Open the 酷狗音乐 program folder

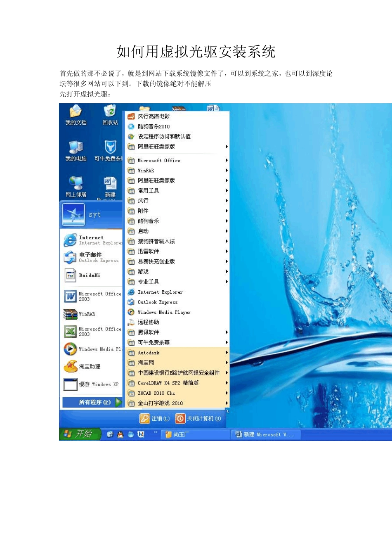tap(177, 221)
